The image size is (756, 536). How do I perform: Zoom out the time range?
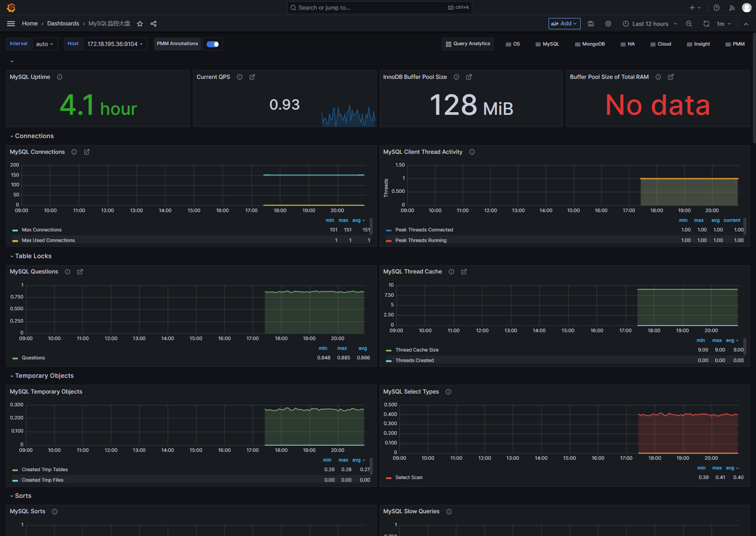click(x=689, y=24)
